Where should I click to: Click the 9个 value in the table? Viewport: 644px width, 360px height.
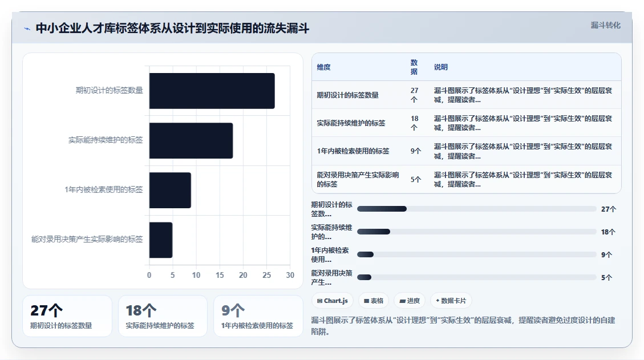(x=416, y=151)
